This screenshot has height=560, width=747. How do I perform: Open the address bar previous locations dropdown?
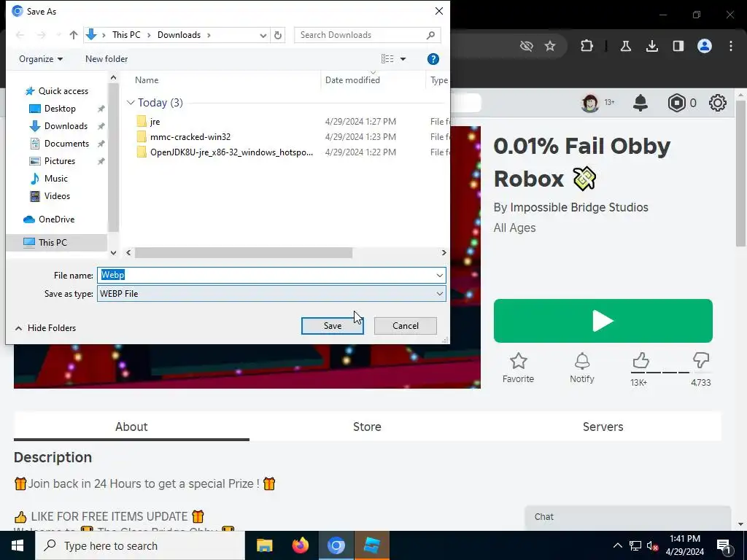263,35
